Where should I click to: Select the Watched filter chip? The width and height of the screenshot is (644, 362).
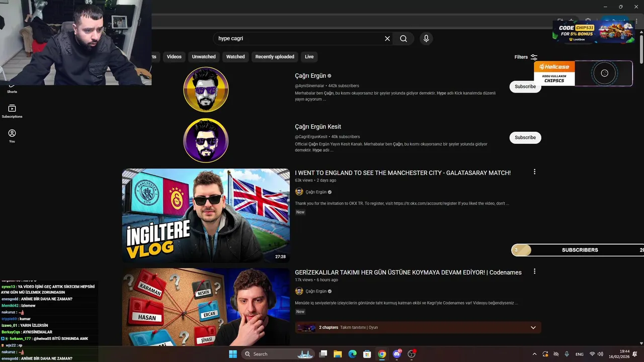coord(235,57)
